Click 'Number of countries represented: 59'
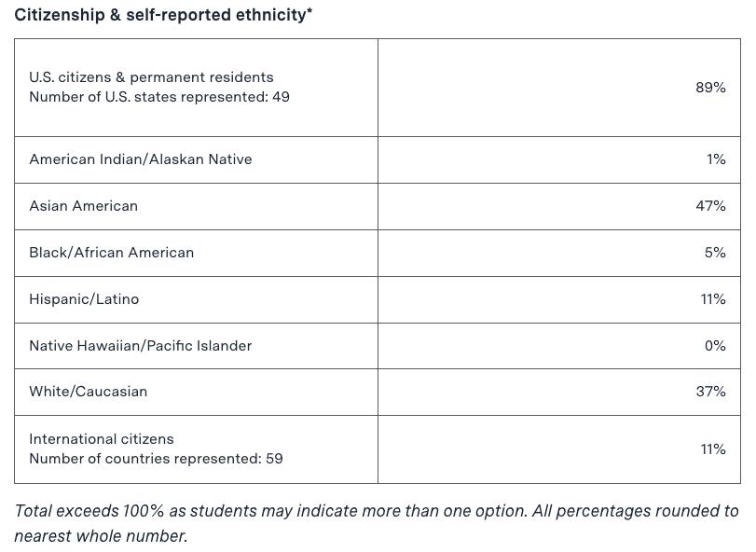The width and height of the screenshot is (756, 552). point(157,459)
